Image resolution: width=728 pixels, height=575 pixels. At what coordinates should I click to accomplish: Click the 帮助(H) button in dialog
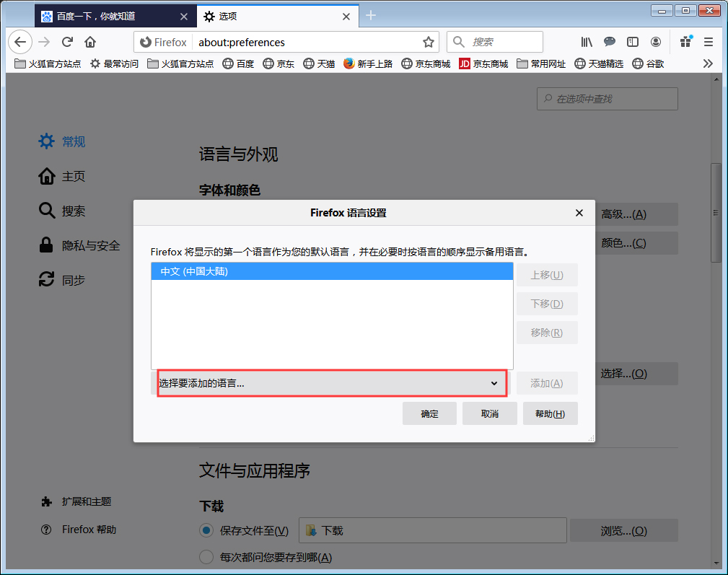tap(550, 413)
